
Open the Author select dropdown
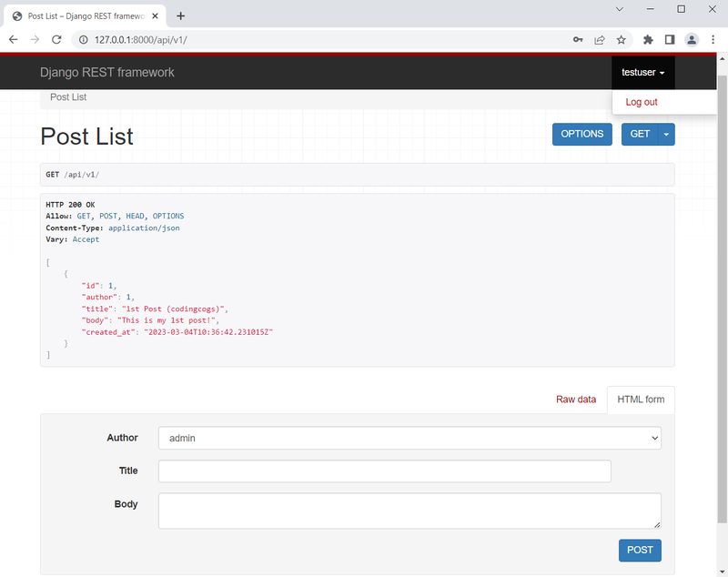409,438
